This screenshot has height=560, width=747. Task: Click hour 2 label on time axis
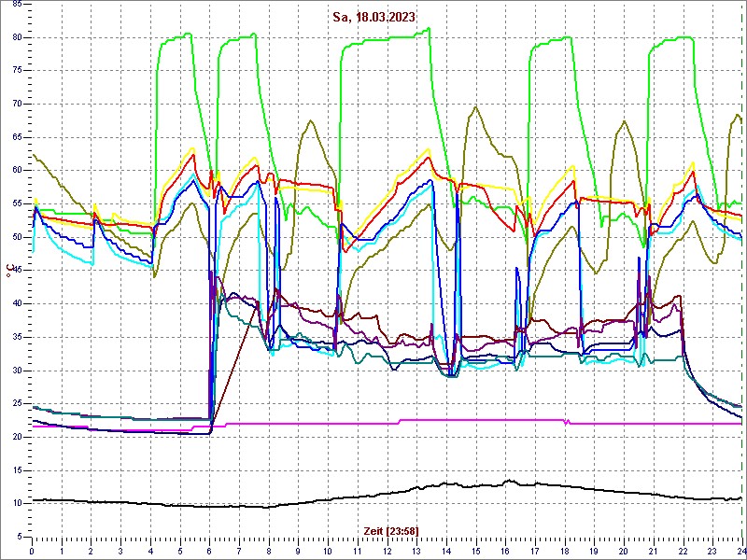[91, 551]
